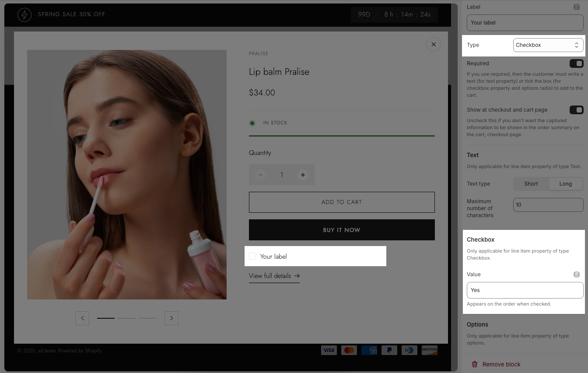Screen dimensions: 588x373
Task: Select Long text type
Action: [x=565, y=184]
